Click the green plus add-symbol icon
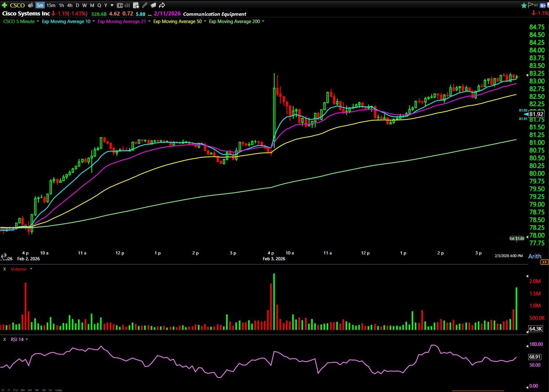The height and width of the screenshot is (392, 549). coord(4,5)
